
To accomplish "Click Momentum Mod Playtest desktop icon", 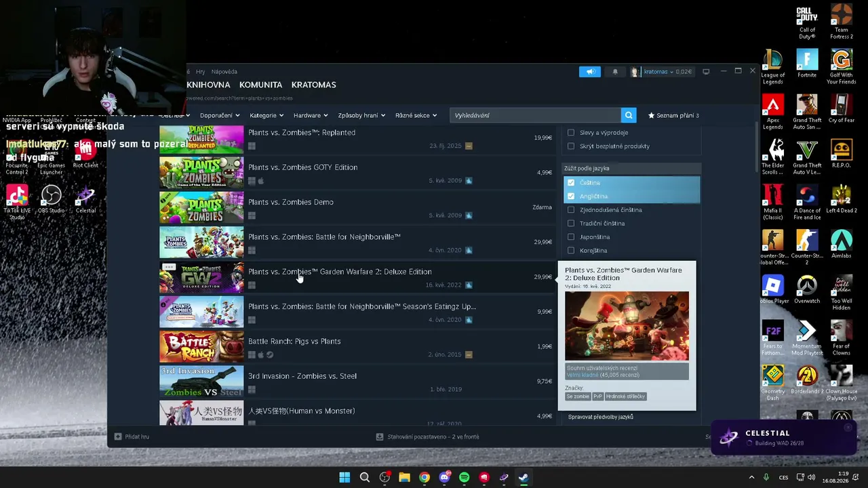I will tap(807, 338).
